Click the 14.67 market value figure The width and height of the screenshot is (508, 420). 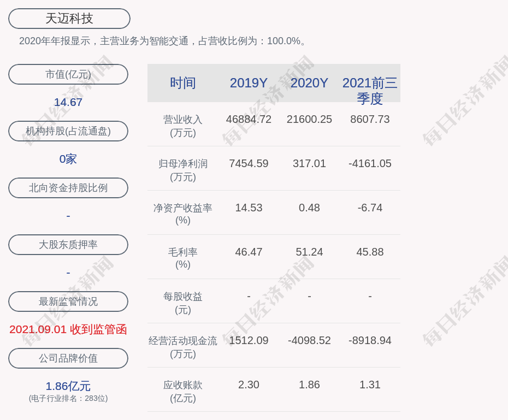point(68,102)
